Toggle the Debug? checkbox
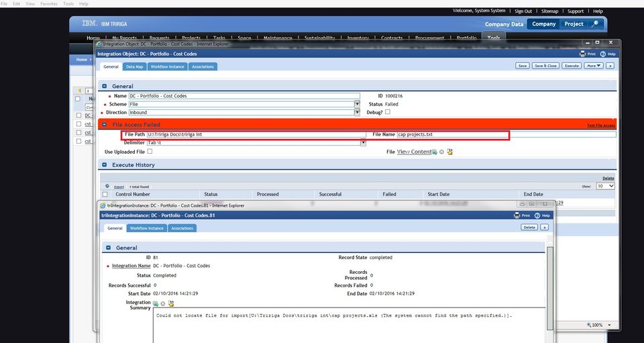 388,111
